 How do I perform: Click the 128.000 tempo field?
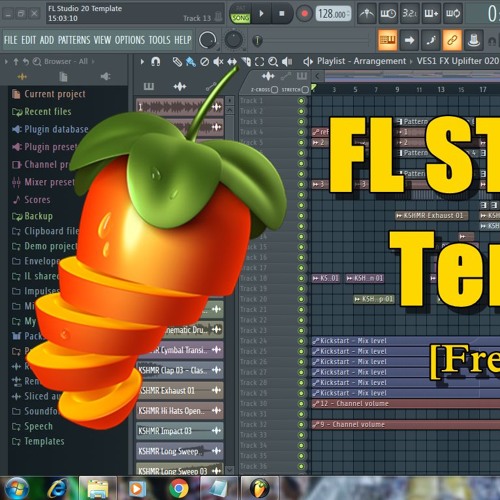tap(333, 14)
